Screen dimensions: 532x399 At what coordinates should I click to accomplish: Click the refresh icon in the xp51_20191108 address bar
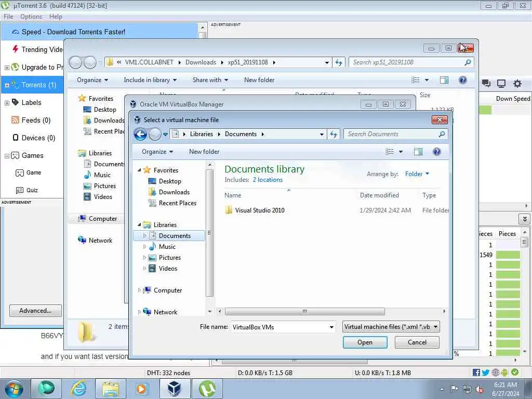[339, 62]
